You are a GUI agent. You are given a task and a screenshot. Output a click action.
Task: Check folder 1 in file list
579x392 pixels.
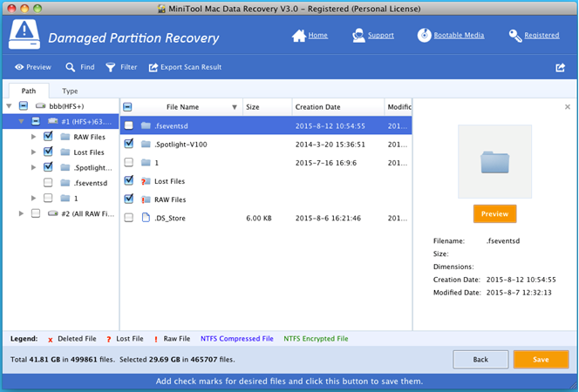[128, 162]
